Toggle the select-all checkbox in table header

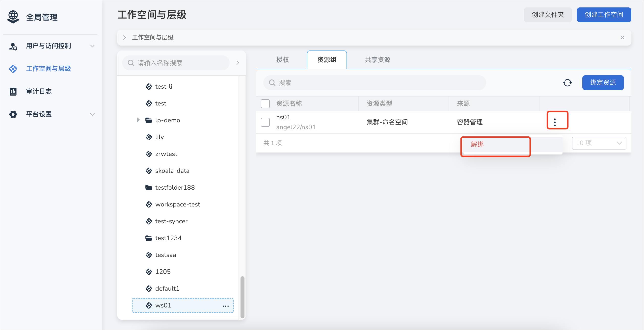click(265, 104)
